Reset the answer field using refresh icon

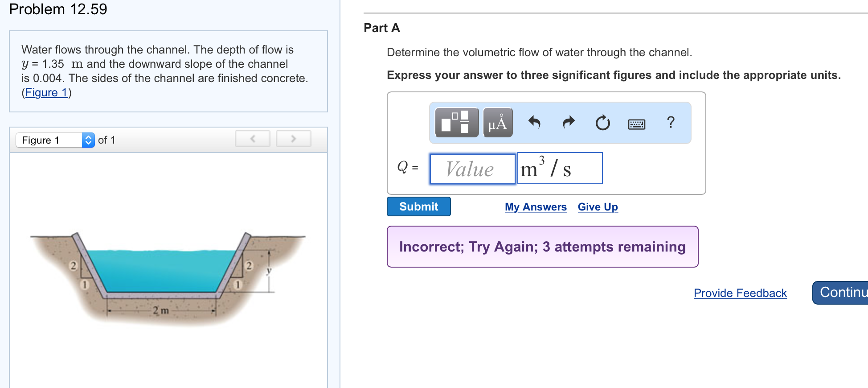coord(602,123)
